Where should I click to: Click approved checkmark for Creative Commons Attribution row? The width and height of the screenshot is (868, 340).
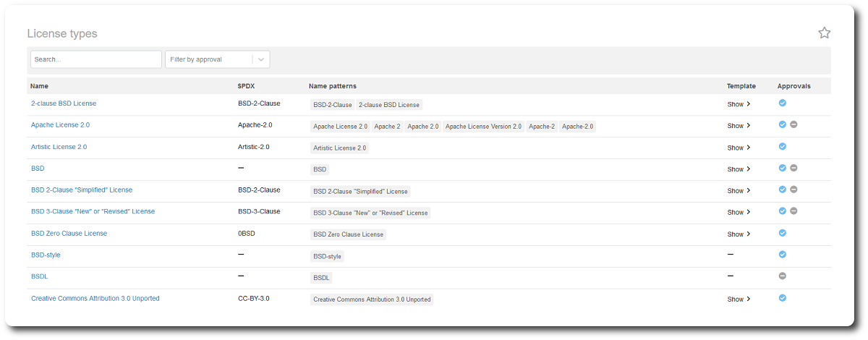pyautogui.click(x=782, y=298)
